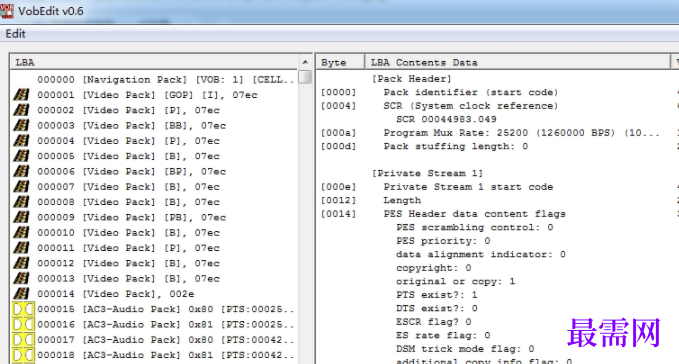Select row 000001 Video Pack GOP I
This screenshot has height=364, width=679.
click(147, 95)
